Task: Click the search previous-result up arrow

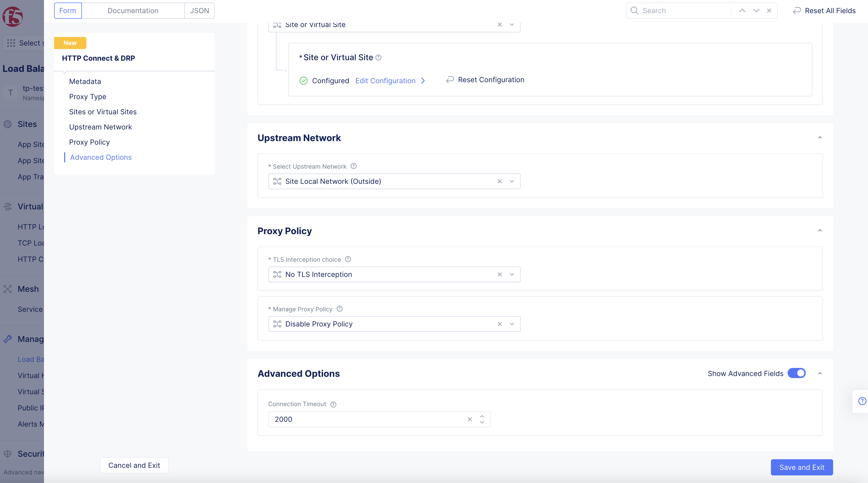Action: [742, 10]
